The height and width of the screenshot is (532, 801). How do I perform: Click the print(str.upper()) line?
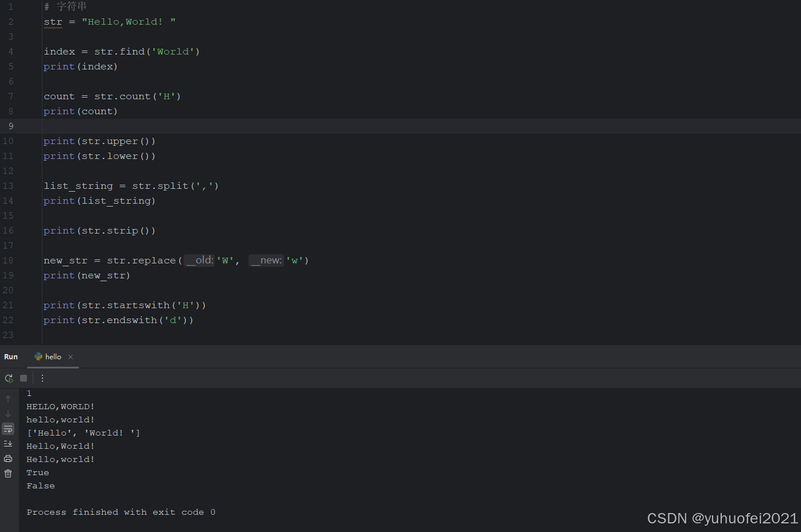tap(100, 141)
